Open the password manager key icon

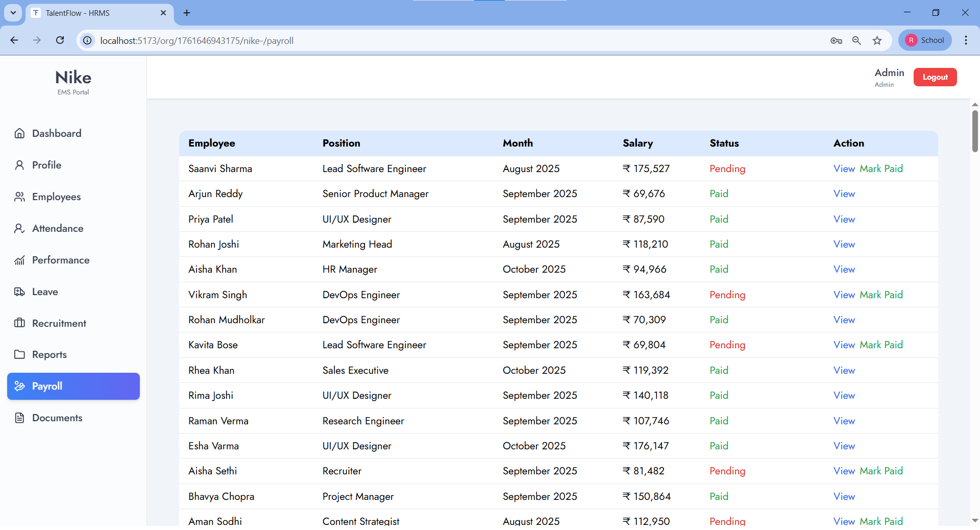click(836, 40)
